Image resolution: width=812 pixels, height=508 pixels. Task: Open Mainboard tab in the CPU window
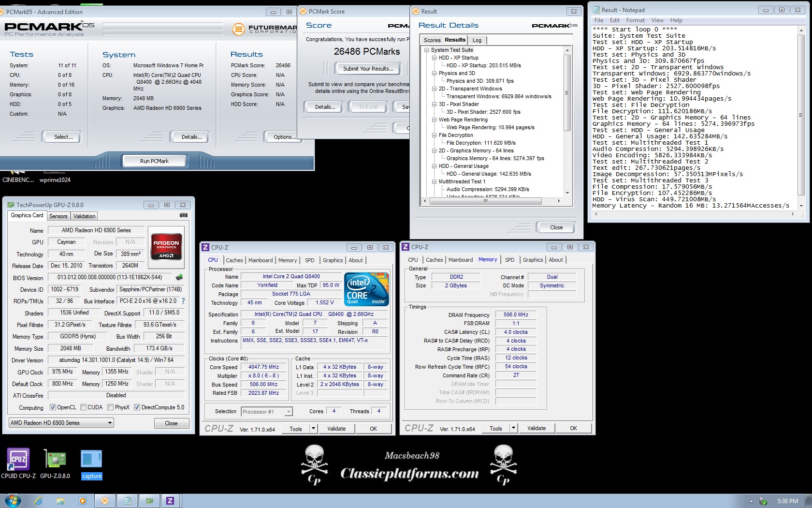(261, 260)
